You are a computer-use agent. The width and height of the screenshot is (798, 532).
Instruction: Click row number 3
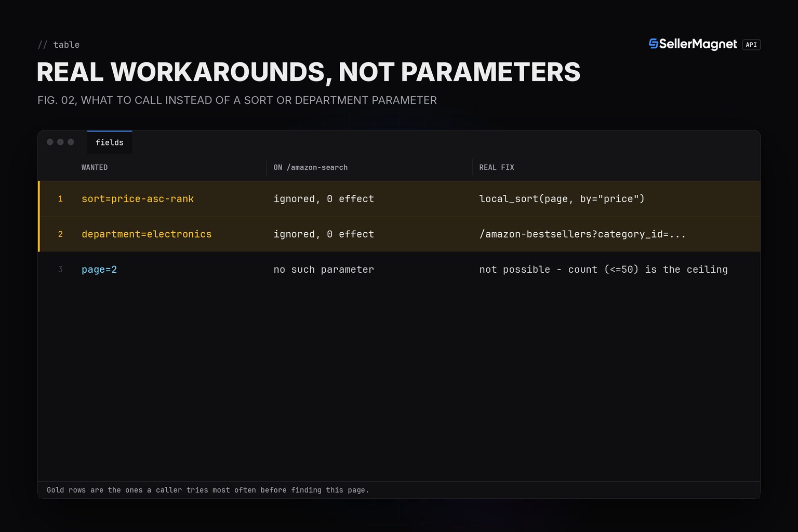click(60, 270)
